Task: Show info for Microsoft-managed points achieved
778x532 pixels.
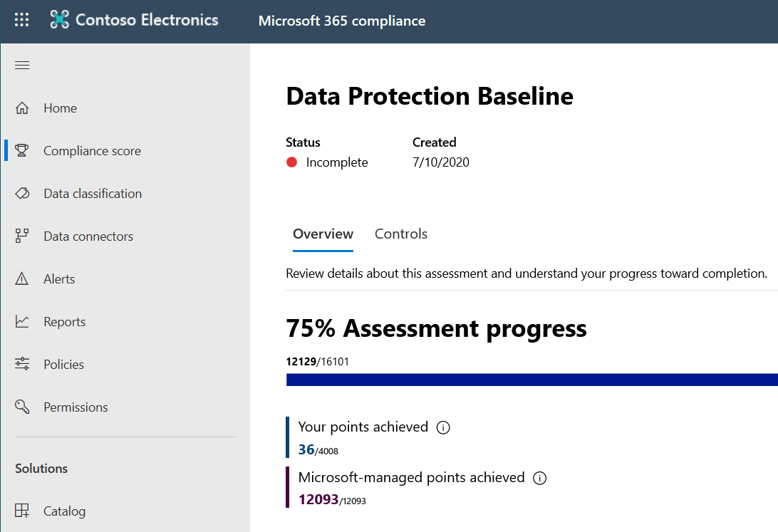Action: pyautogui.click(x=539, y=478)
